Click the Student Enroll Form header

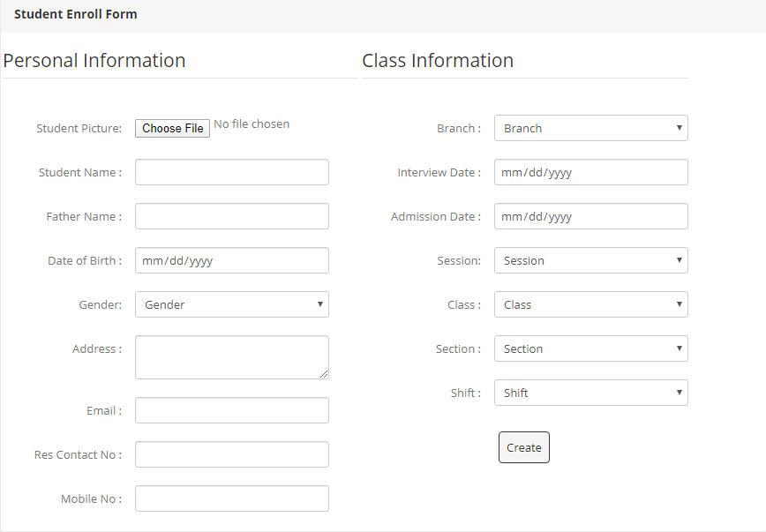pyautogui.click(x=76, y=14)
